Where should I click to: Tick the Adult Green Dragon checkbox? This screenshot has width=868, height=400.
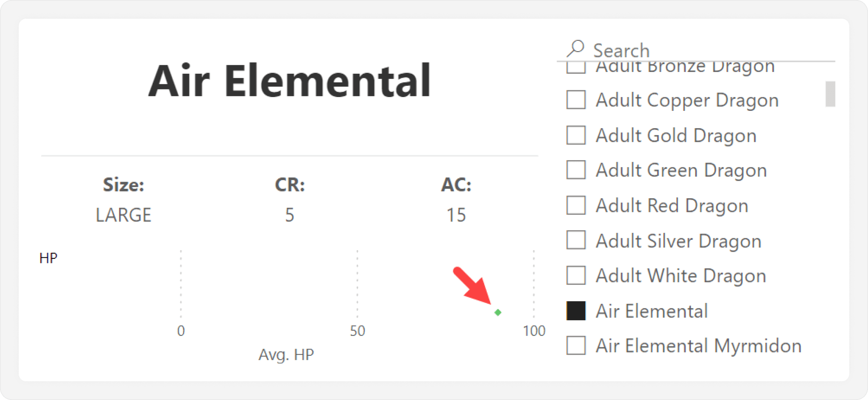tap(576, 170)
